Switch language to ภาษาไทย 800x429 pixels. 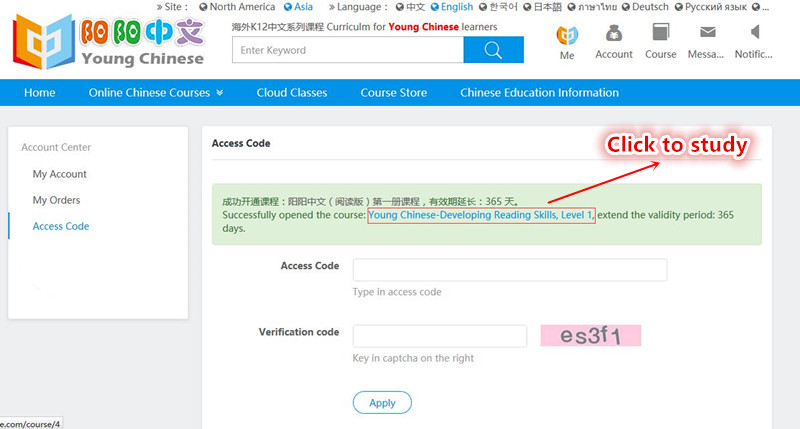pos(592,7)
